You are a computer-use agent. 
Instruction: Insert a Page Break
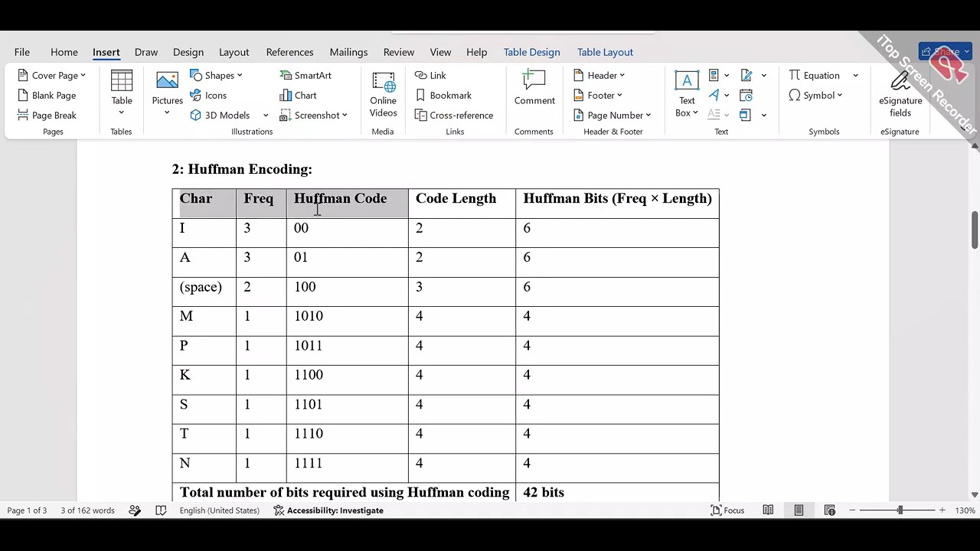point(46,115)
